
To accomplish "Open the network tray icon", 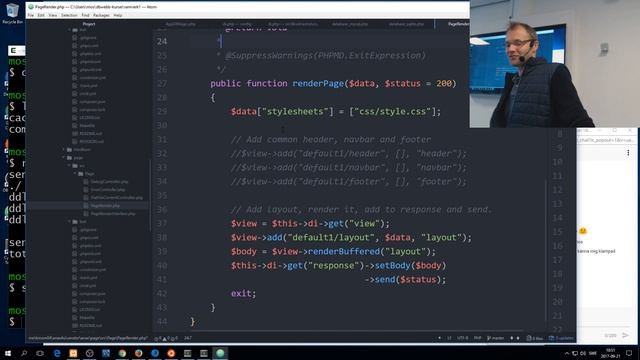I will point(575,353).
